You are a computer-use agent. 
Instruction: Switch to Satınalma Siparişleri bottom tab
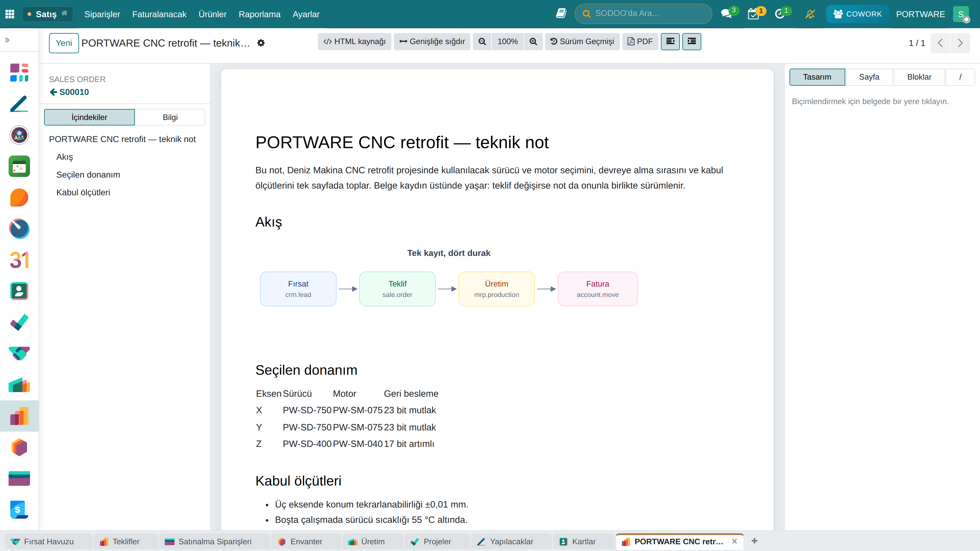tap(215, 542)
